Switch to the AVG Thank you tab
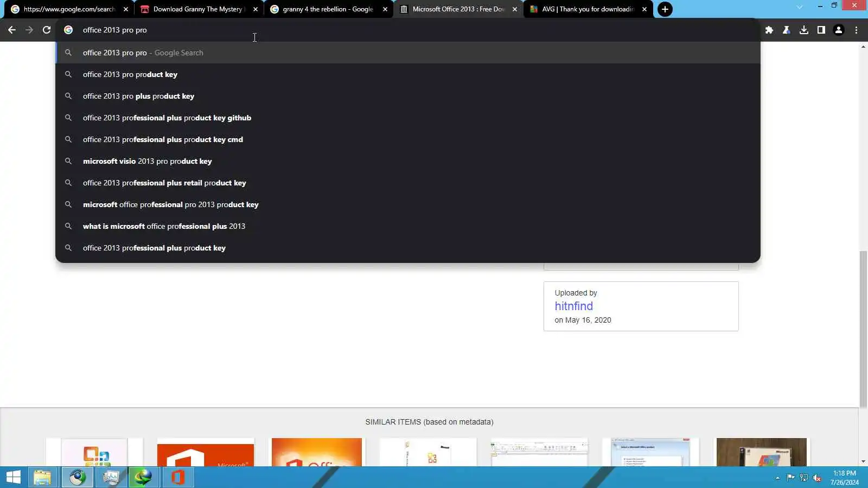 [x=588, y=9]
